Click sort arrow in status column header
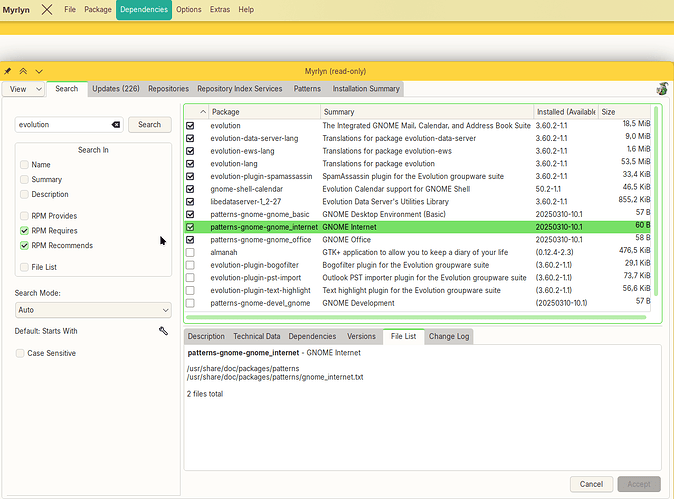 pos(203,112)
